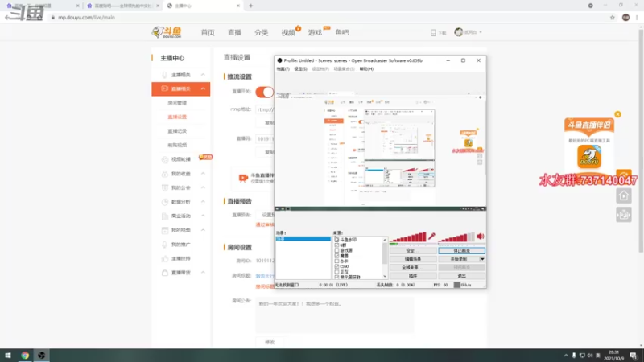Click the 我的视频 sidebar icon

coord(165,230)
